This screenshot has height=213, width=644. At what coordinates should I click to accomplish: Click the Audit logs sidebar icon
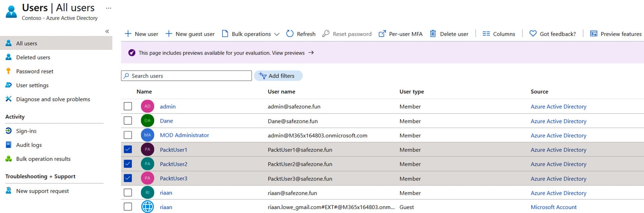pyautogui.click(x=9, y=145)
